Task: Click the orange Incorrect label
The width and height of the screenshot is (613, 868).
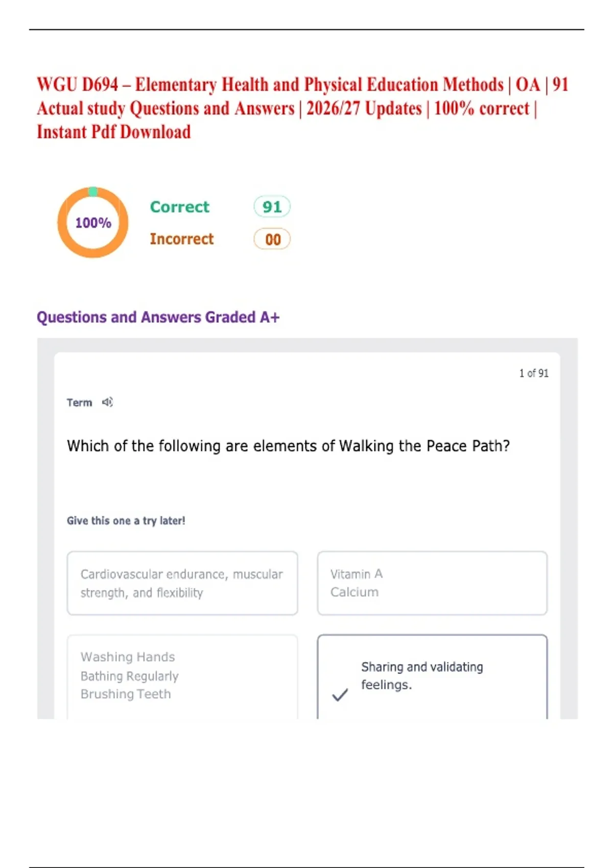Action: click(x=182, y=239)
